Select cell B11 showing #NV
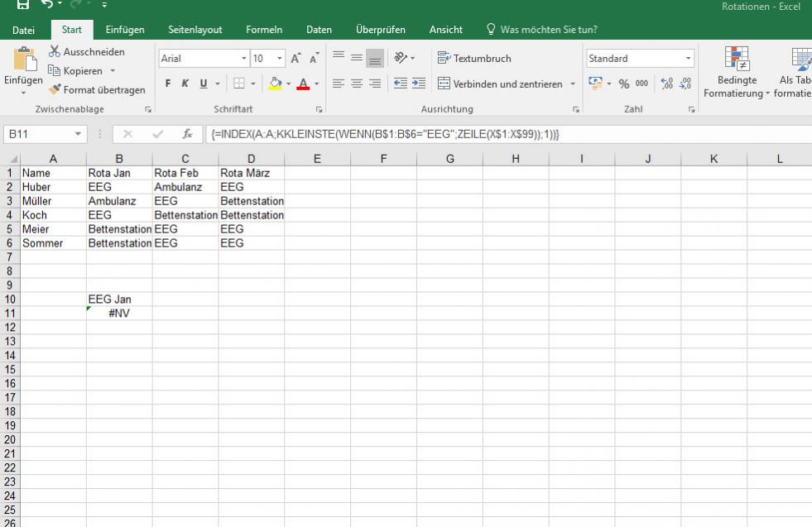Image resolution: width=812 pixels, height=527 pixels. click(x=119, y=314)
